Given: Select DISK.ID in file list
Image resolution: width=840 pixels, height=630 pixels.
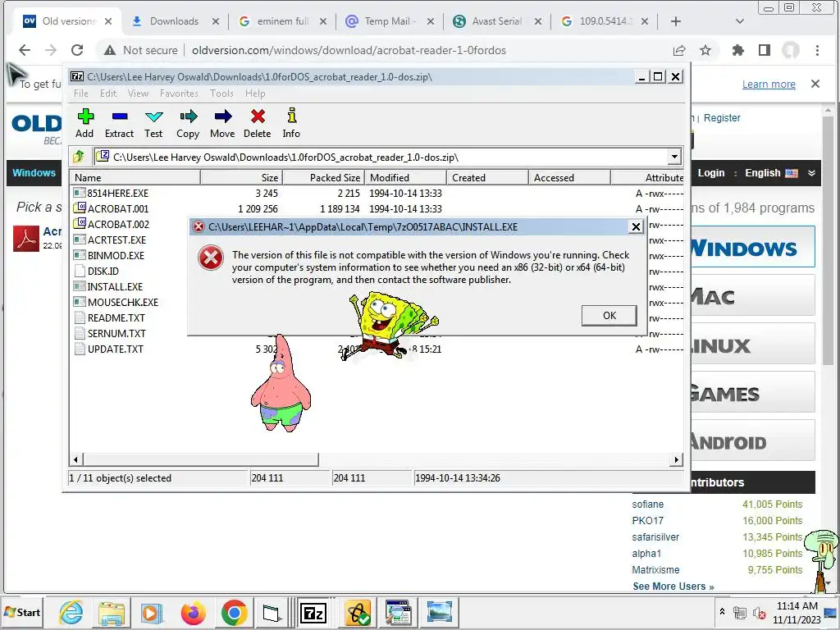Looking at the screenshot, I should tap(103, 271).
